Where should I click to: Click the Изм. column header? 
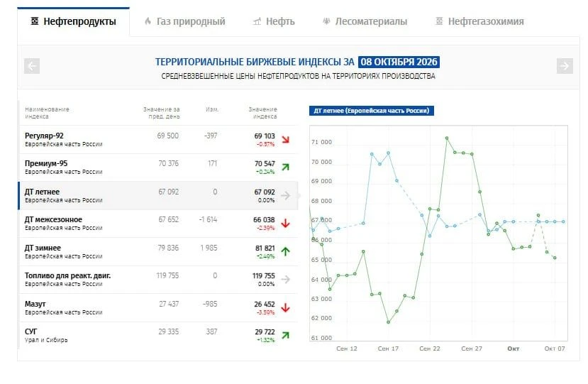click(212, 109)
